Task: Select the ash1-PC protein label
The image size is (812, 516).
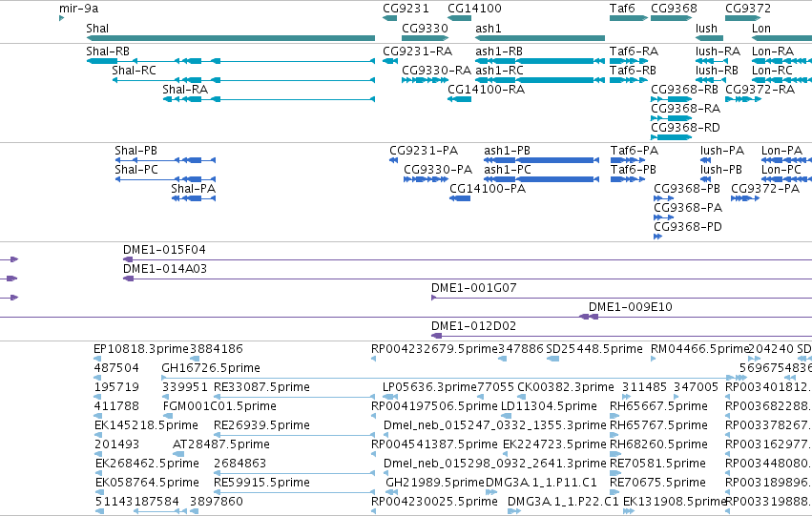Action: click(508, 170)
